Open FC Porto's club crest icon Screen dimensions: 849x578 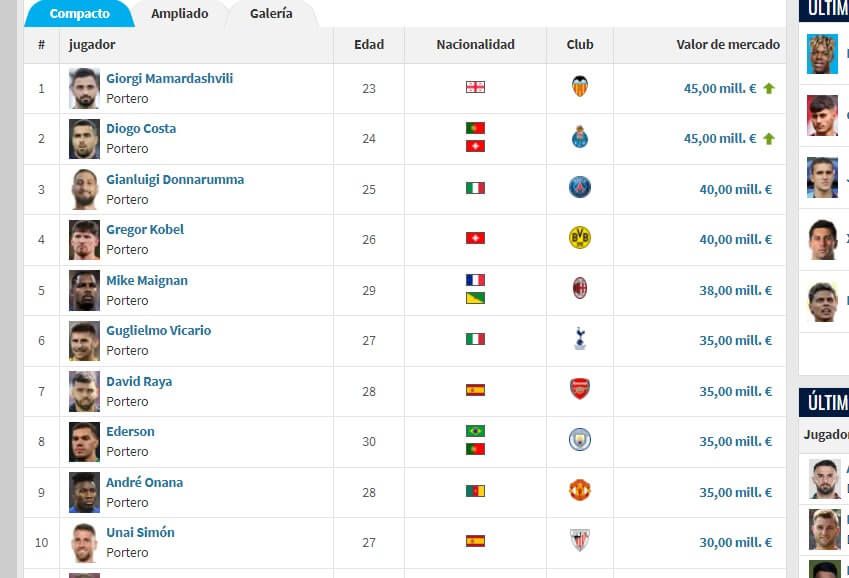(x=580, y=138)
